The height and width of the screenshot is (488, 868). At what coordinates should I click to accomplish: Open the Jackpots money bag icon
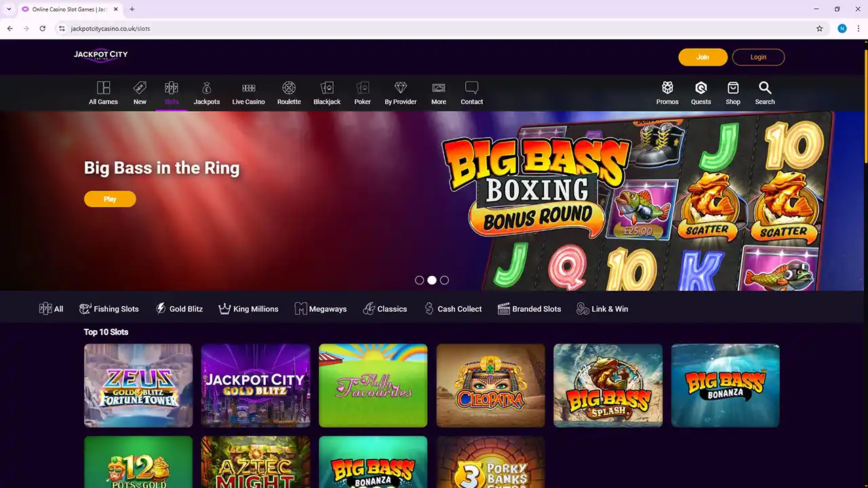(x=207, y=89)
